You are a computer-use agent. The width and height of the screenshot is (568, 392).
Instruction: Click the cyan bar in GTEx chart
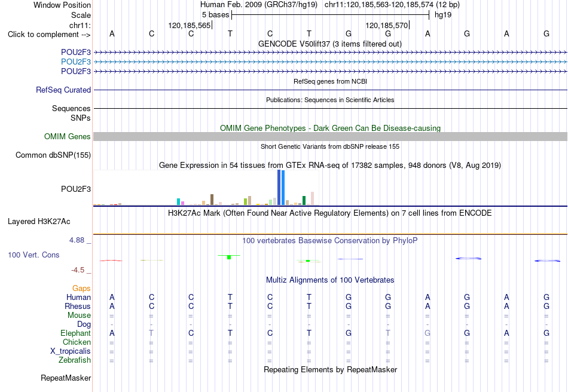[178, 201]
